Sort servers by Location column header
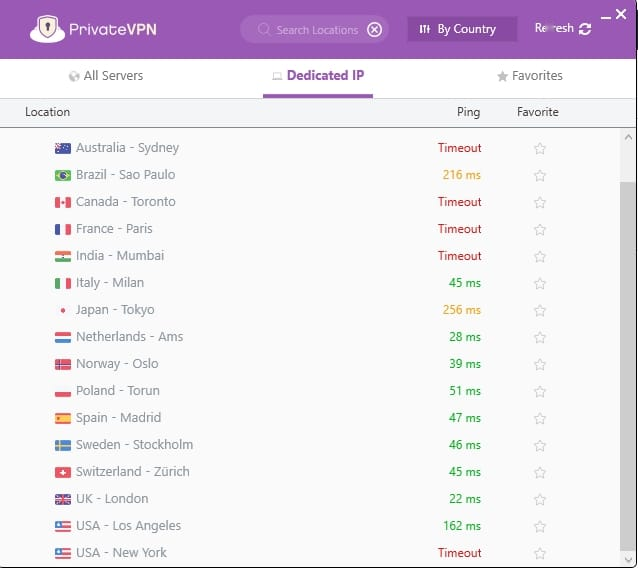The image size is (638, 569). tap(47, 112)
